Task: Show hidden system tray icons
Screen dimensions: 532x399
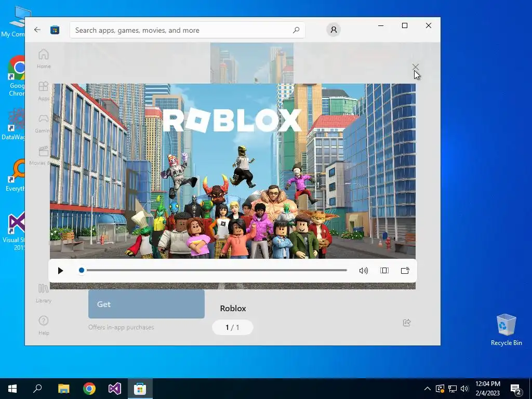Action: (x=428, y=389)
